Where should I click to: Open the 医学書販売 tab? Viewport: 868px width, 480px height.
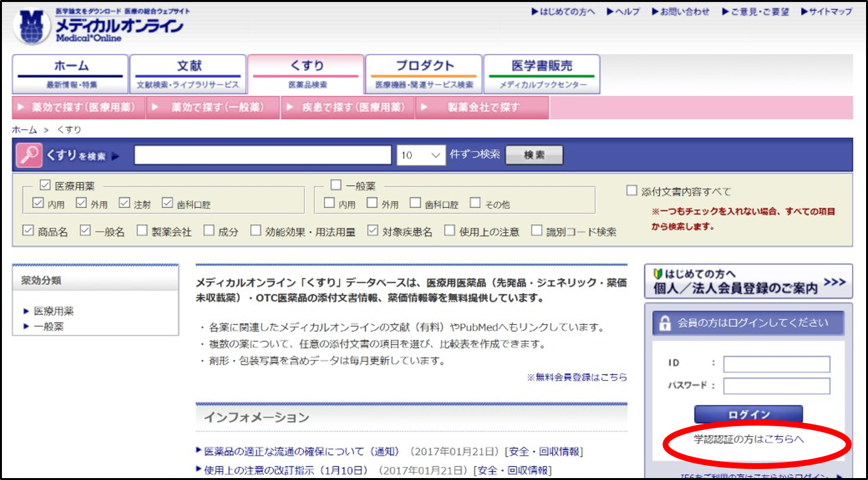click(x=542, y=74)
